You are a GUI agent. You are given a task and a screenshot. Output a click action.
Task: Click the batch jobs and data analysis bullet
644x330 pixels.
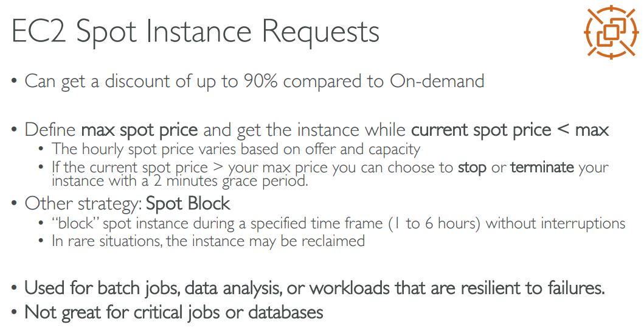[x=314, y=287]
